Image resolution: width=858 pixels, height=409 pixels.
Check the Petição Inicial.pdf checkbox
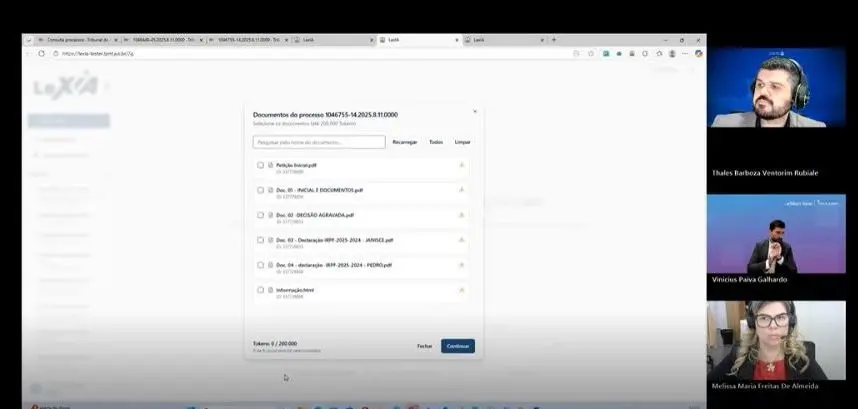tap(260, 165)
